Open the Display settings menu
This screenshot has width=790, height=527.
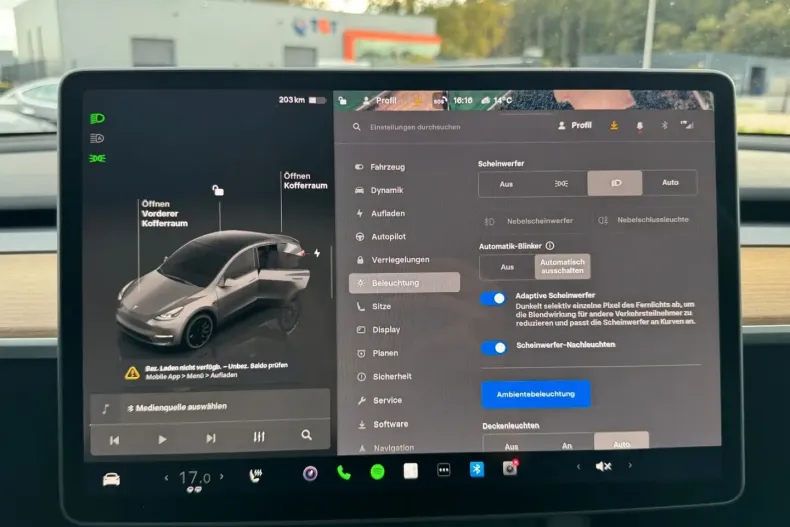378,330
